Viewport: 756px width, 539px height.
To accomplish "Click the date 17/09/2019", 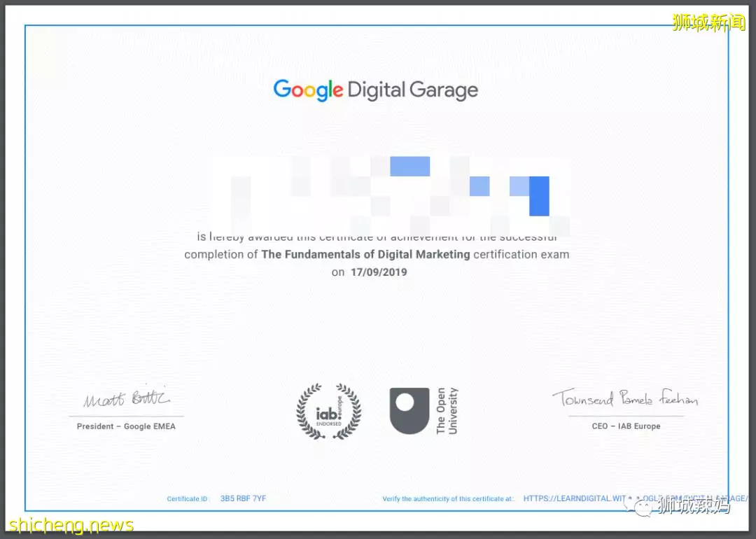I will tap(379, 272).
